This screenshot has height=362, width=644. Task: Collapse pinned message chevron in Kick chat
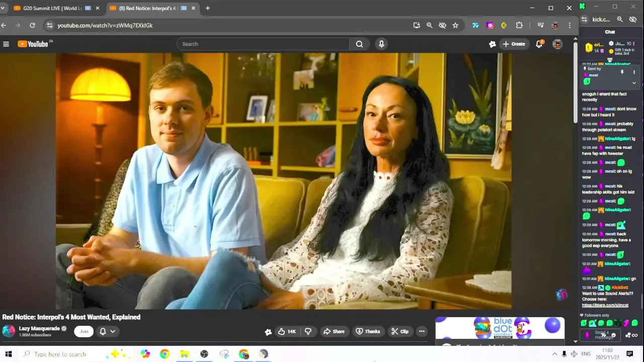pyautogui.click(x=634, y=83)
